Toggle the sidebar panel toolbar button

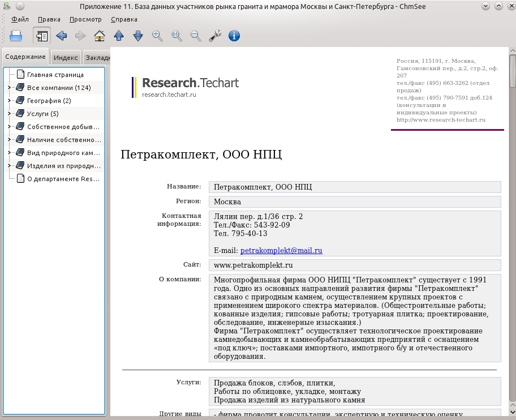pyautogui.click(x=42, y=36)
